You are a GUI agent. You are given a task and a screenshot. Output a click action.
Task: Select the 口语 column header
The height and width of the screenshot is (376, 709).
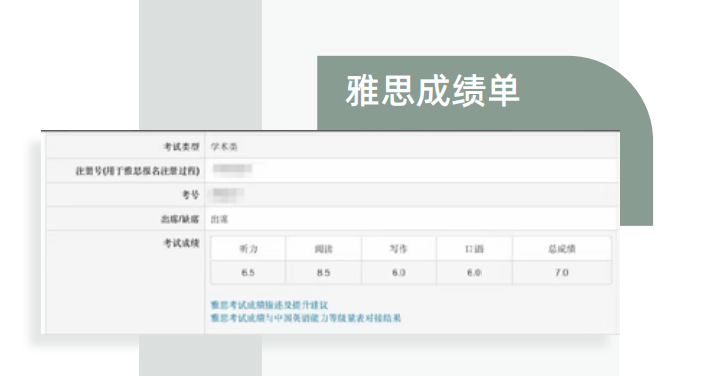click(x=474, y=249)
